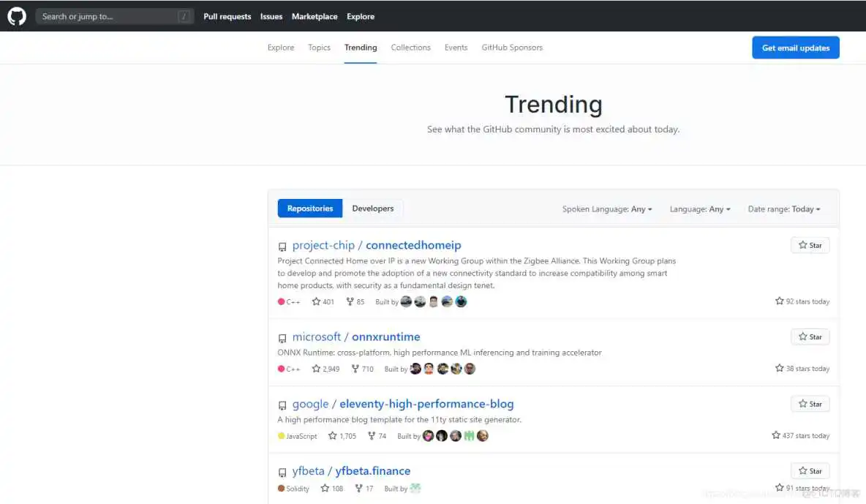Expand the Language: Any dropdown
Screen dimensions: 866x504
pos(700,209)
